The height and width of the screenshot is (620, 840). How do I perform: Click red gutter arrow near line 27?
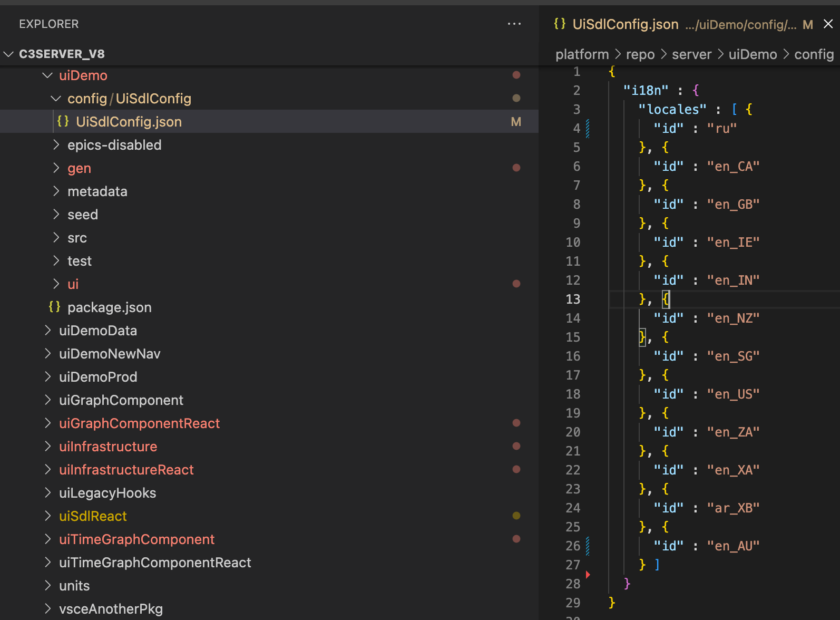[588, 574]
